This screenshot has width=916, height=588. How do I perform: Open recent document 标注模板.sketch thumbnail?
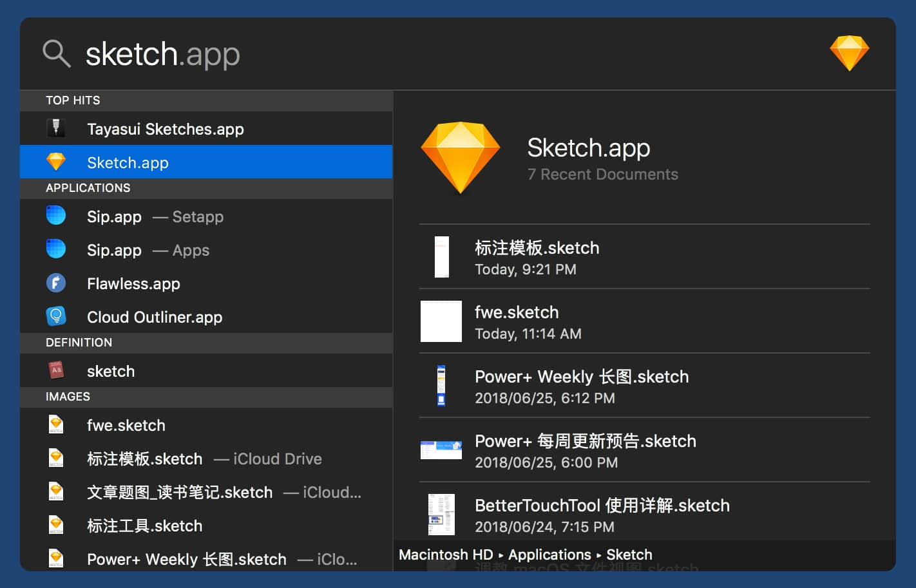point(441,257)
